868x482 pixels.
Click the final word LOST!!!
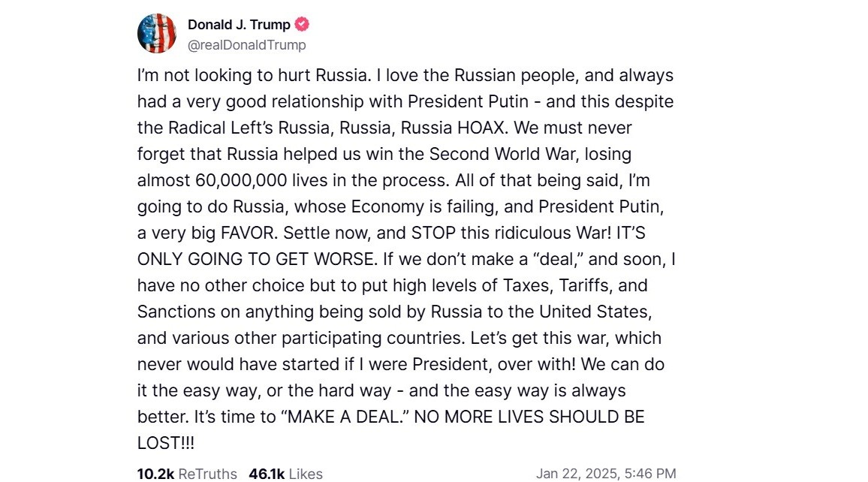click(165, 443)
